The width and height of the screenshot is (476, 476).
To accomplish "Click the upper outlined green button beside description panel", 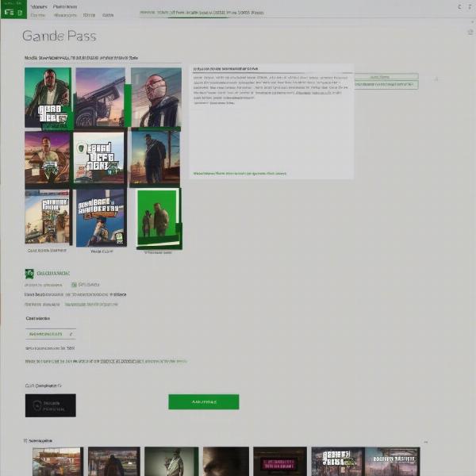I will coord(386,77).
